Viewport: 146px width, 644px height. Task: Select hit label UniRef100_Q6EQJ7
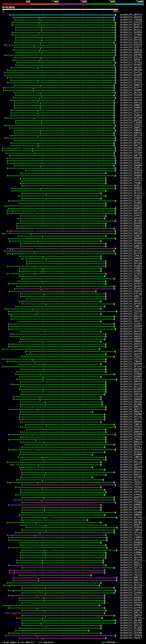coord(131,562)
